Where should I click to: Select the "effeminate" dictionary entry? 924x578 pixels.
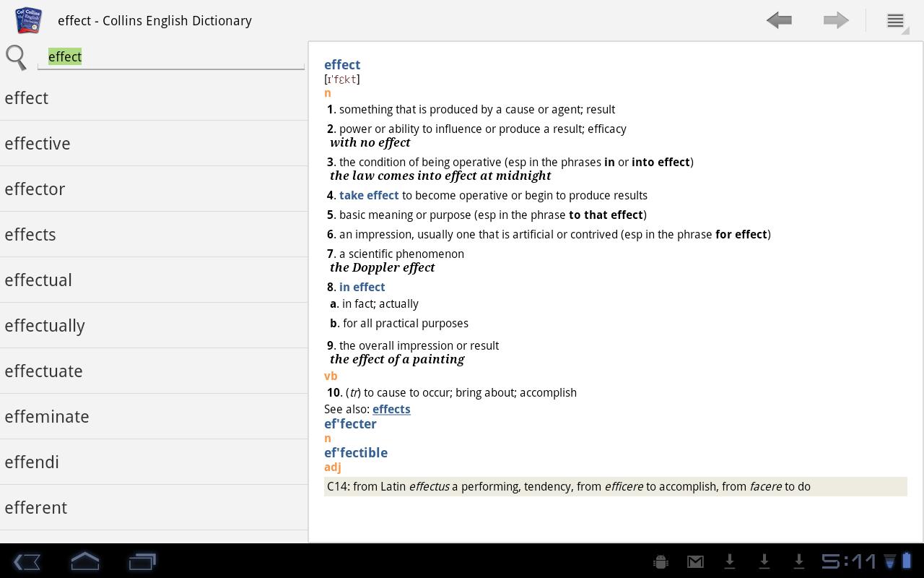[x=47, y=416]
